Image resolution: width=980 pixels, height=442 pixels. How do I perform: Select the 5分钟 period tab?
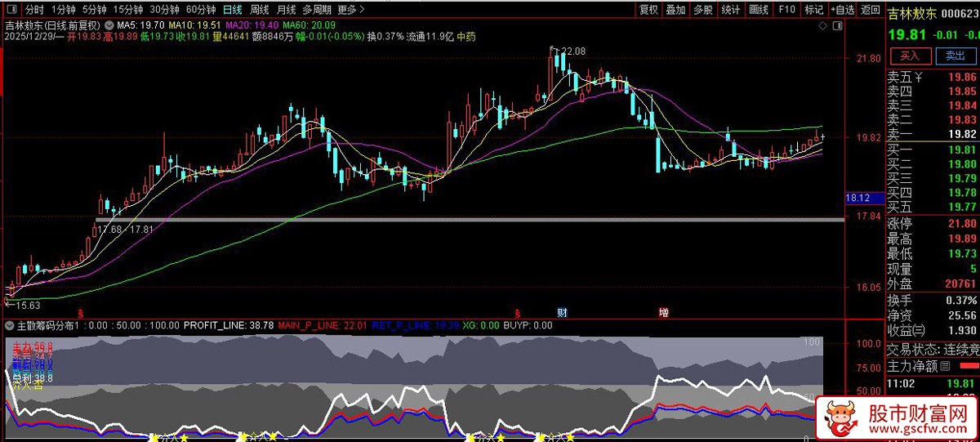pyautogui.click(x=94, y=10)
